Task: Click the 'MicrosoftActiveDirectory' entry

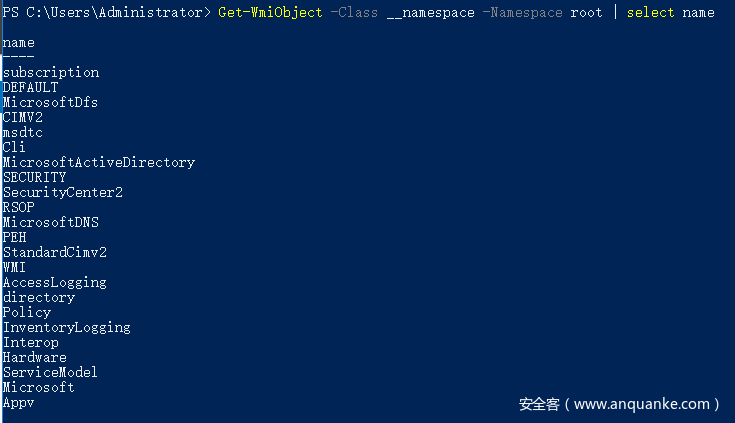Action: pos(99,162)
